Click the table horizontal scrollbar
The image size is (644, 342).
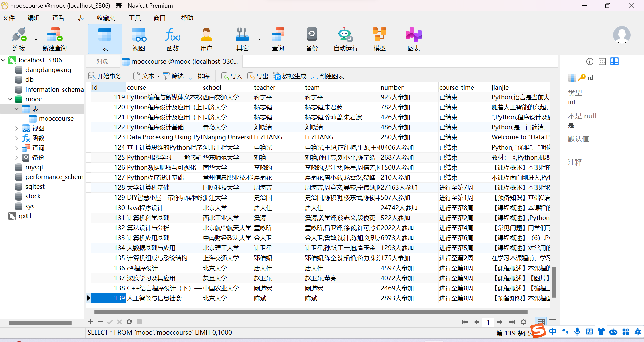[x=311, y=312]
